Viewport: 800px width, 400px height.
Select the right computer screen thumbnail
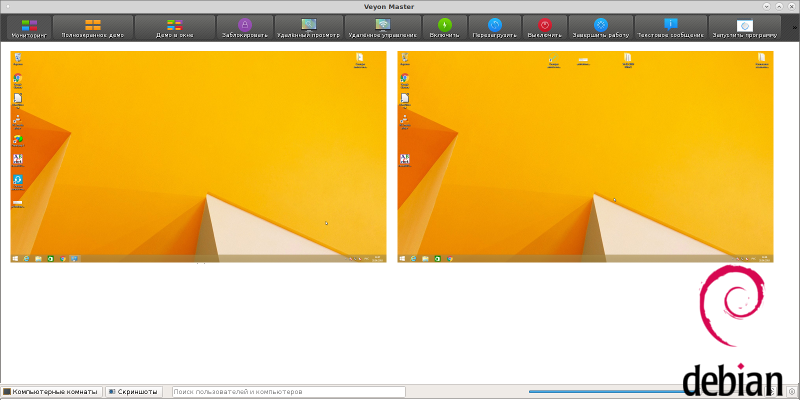click(585, 157)
